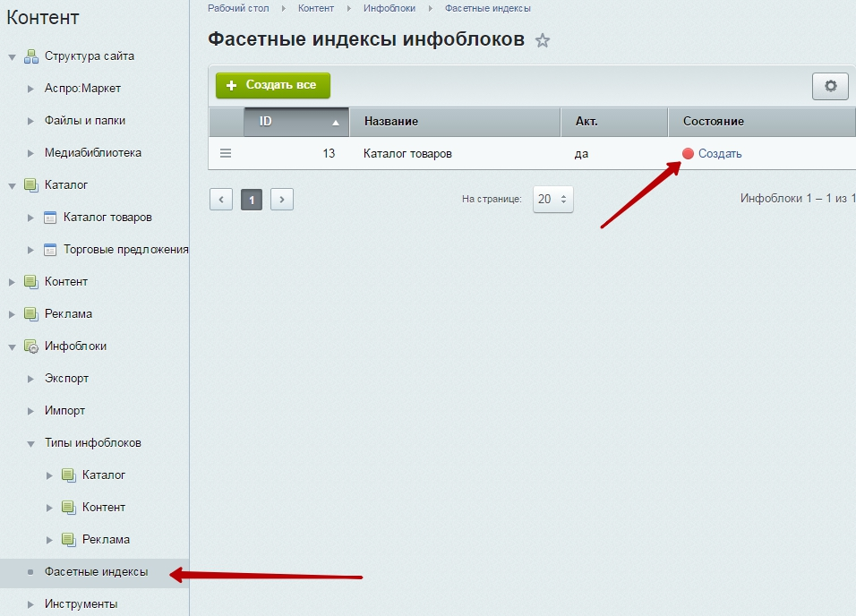Click the red status indicator dot

click(x=688, y=153)
